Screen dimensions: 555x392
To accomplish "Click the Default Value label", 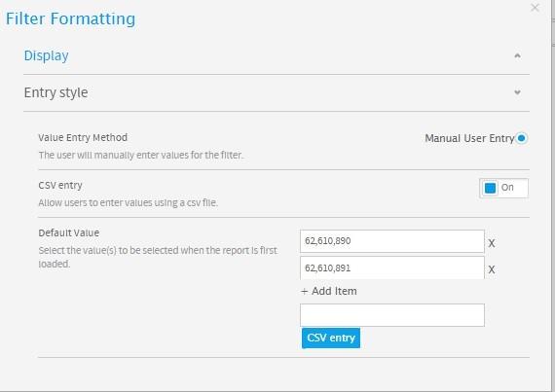I will pyautogui.click(x=69, y=232).
